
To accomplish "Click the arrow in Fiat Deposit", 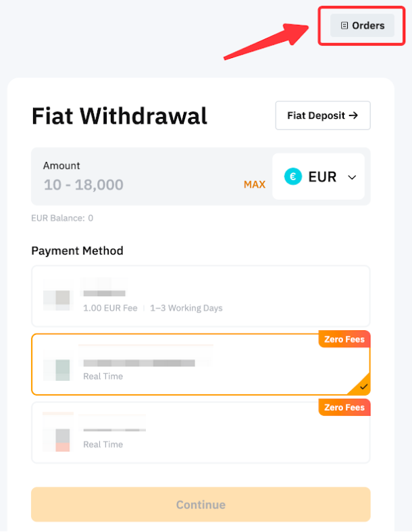I will pos(353,115).
